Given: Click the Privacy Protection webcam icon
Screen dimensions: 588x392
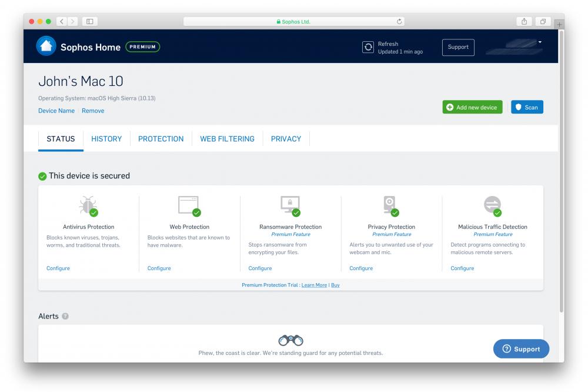Looking at the screenshot, I should (x=391, y=206).
